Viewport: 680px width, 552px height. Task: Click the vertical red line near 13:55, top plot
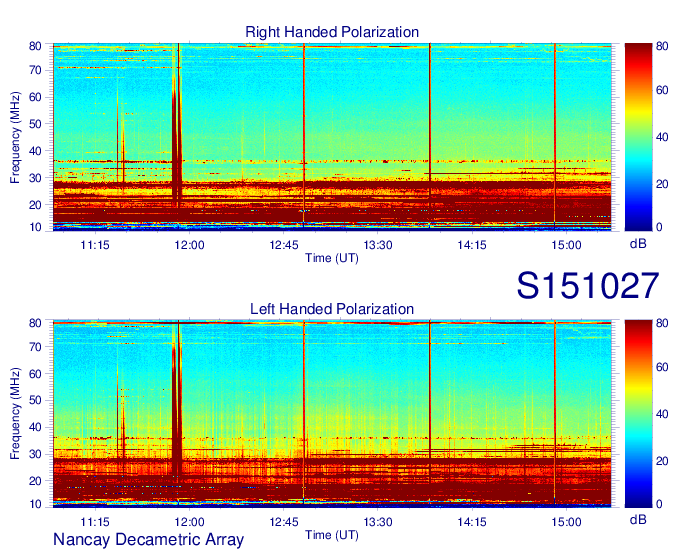point(430,137)
